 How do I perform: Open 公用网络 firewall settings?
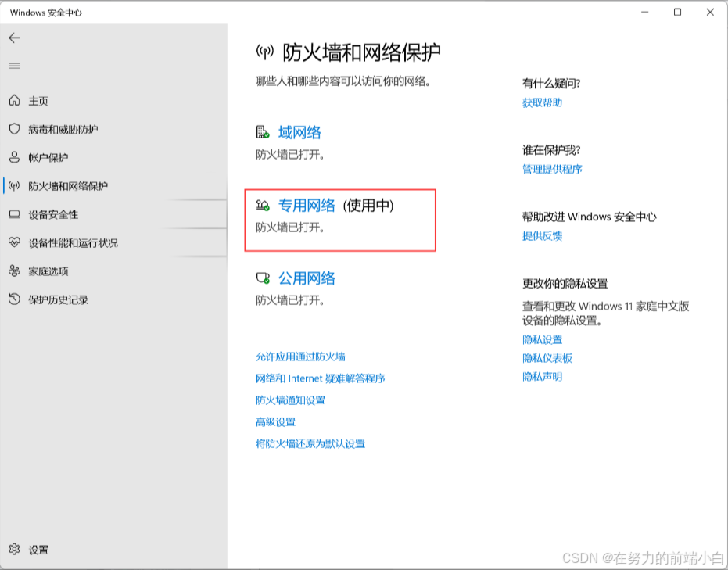coord(307,278)
